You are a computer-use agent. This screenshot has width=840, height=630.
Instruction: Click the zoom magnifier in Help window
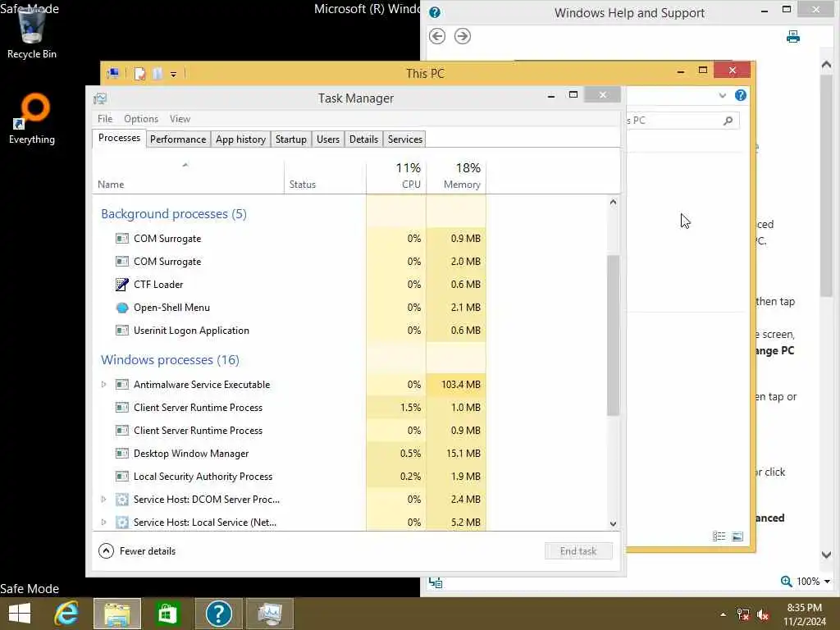(786, 582)
